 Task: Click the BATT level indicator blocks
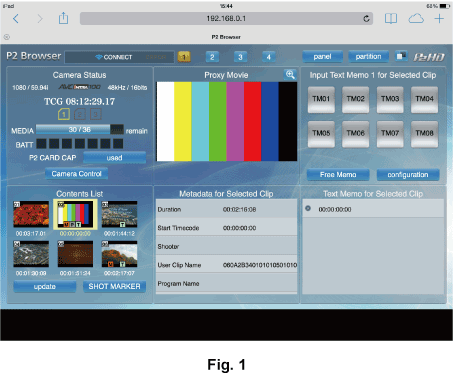[x=80, y=144]
